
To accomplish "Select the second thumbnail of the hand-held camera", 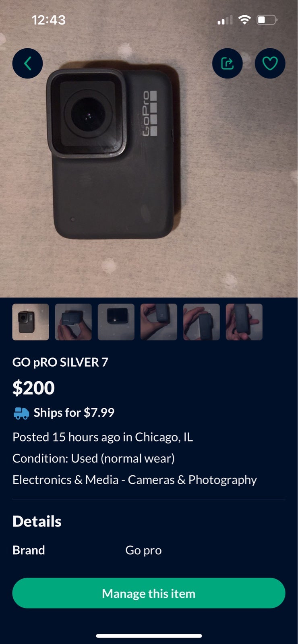I will (73, 322).
